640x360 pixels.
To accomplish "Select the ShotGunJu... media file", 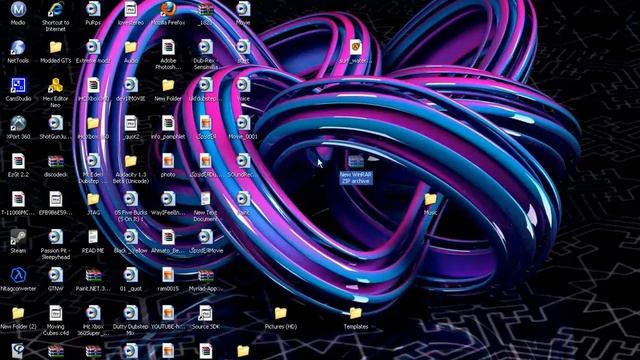I will (56, 123).
